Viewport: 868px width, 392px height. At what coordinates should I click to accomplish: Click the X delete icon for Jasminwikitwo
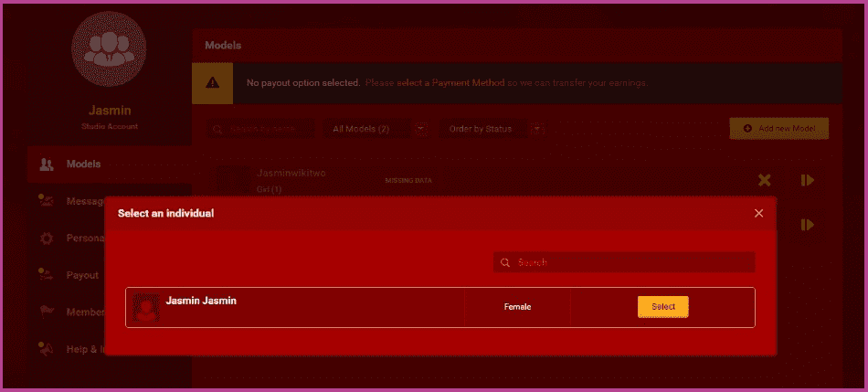click(765, 180)
